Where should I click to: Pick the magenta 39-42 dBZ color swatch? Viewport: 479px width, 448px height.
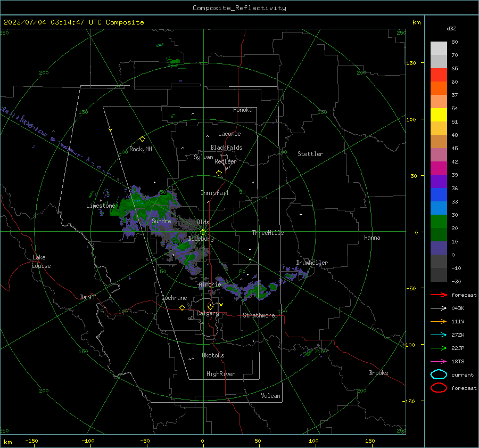[439, 168]
